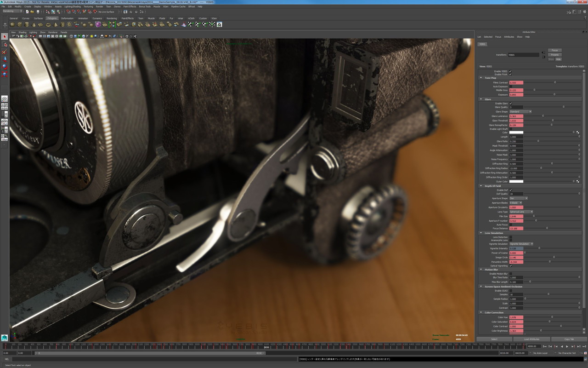Switch to the Deformation shelf tab

click(x=67, y=18)
